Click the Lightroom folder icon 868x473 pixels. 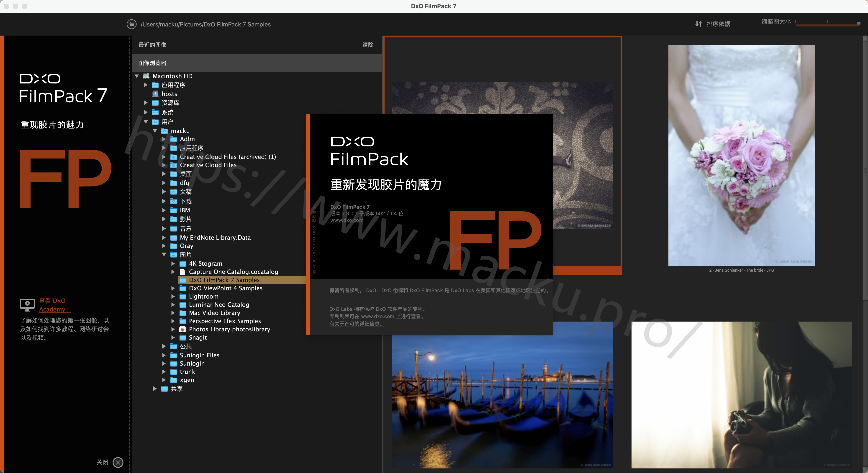pyautogui.click(x=183, y=296)
